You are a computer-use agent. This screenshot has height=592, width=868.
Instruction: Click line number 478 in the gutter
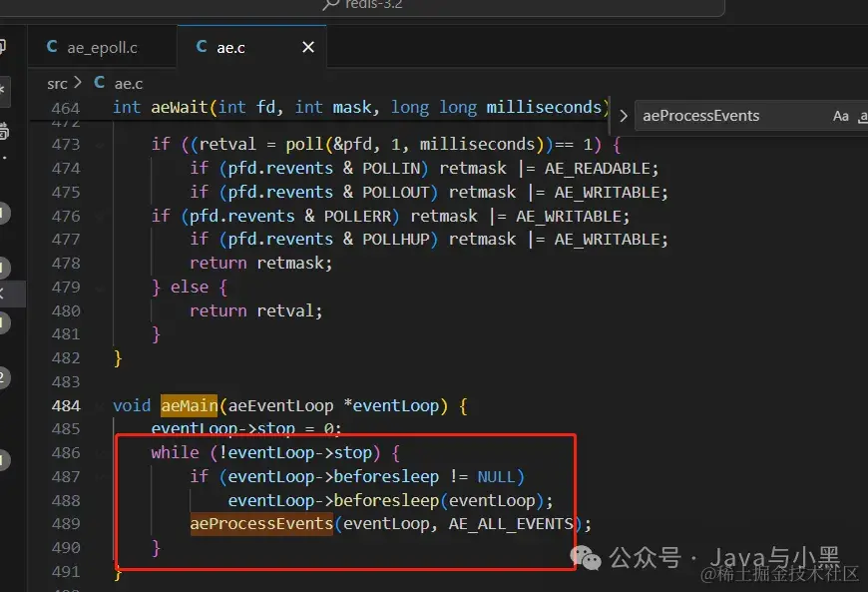[66, 264]
